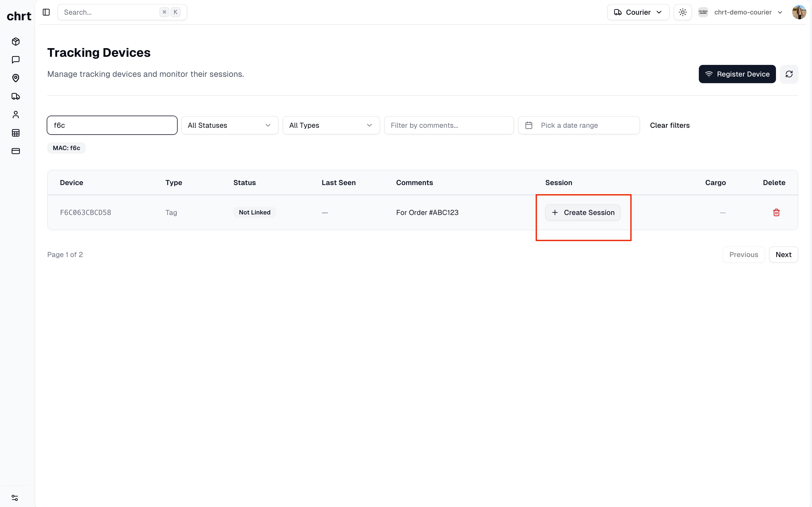Expand the All Statuses dropdown
This screenshot has height=507, width=812.
[x=229, y=125]
